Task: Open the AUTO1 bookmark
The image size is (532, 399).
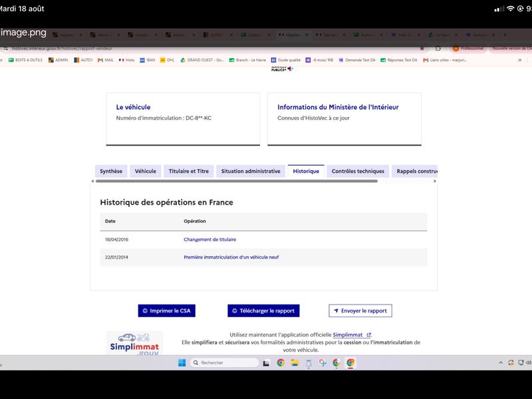Action: (83, 60)
